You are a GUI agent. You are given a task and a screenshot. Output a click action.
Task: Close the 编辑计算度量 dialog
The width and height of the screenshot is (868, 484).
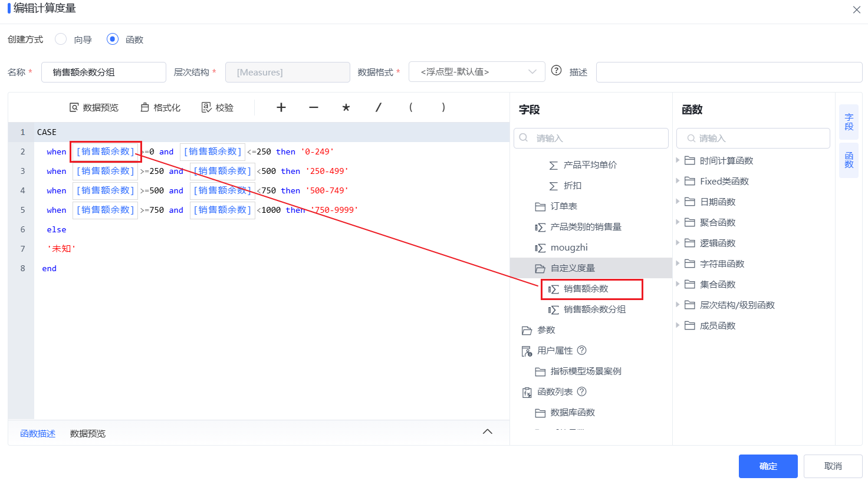point(857,10)
